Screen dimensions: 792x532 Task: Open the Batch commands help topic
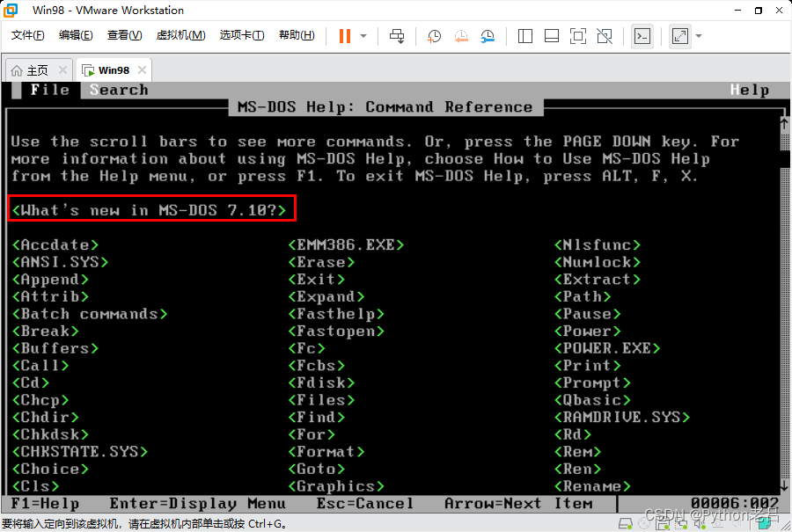(x=90, y=314)
